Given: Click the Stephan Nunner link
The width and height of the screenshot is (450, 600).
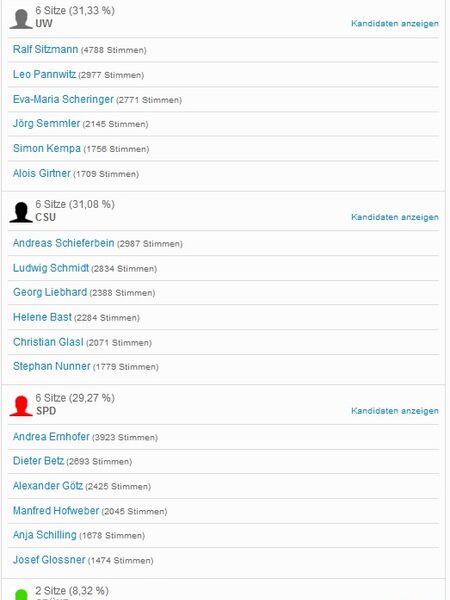Looking at the screenshot, I should point(52,366).
